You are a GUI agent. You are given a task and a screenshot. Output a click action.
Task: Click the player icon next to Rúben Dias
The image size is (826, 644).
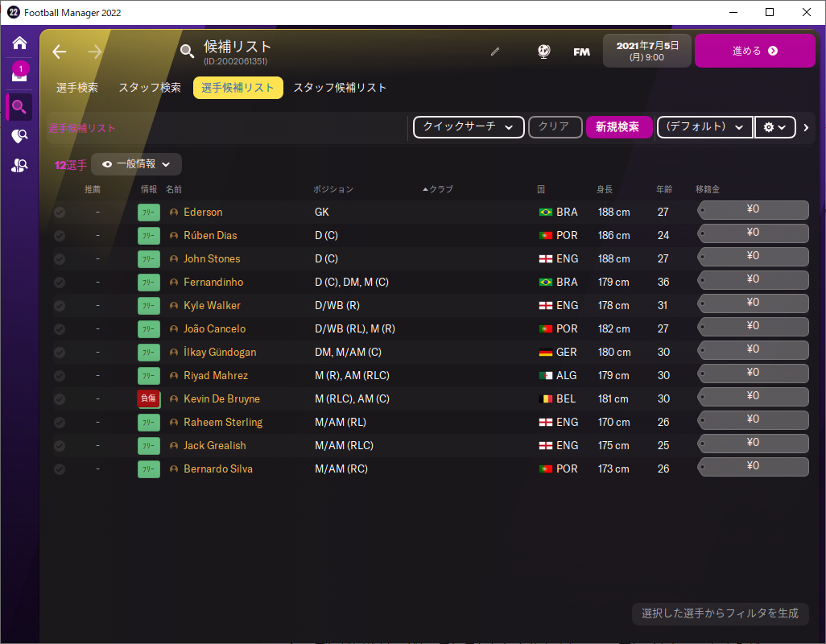[x=174, y=235]
